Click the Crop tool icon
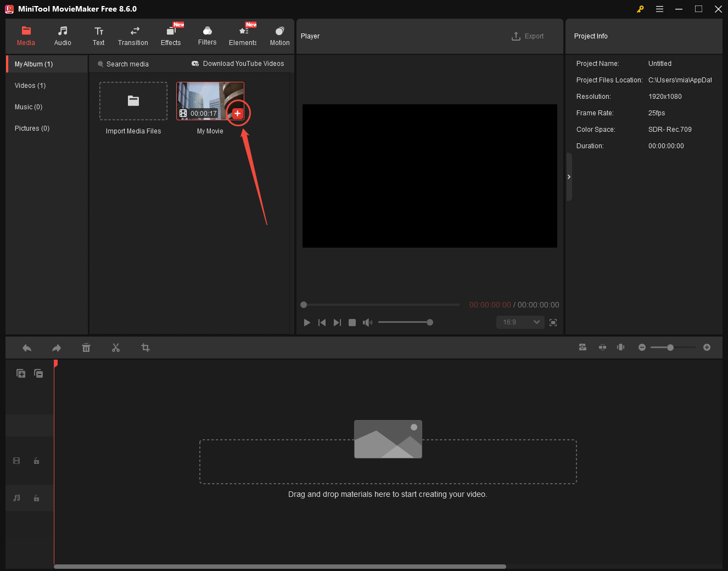The width and height of the screenshot is (728, 571). coord(145,348)
